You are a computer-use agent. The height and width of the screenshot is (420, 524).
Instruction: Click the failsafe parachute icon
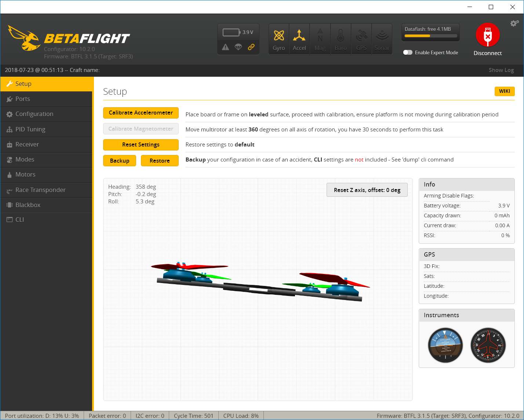coord(239,47)
